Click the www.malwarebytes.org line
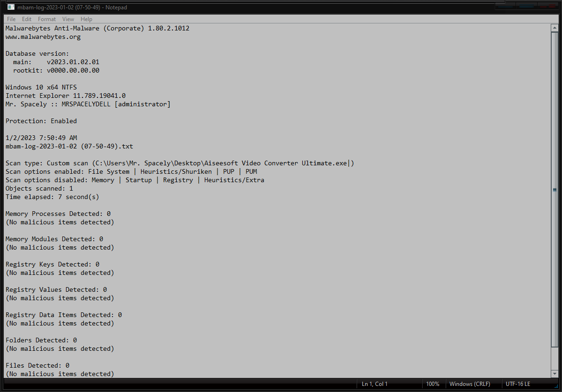This screenshot has height=392, width=562. [43, 37]
